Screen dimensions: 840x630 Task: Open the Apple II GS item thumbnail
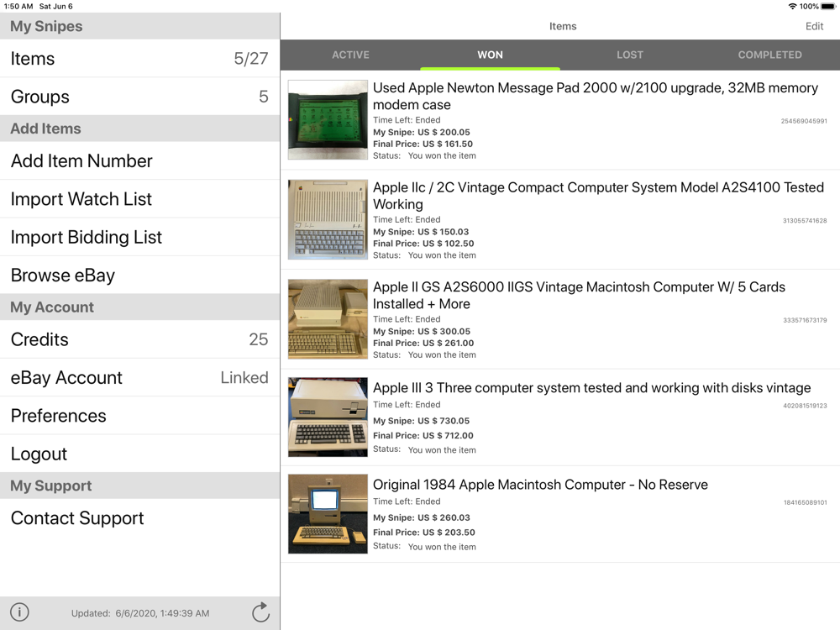328,318
